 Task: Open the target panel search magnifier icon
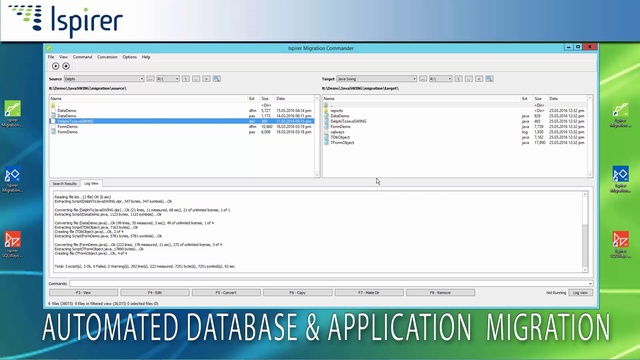tap(489, 79)
